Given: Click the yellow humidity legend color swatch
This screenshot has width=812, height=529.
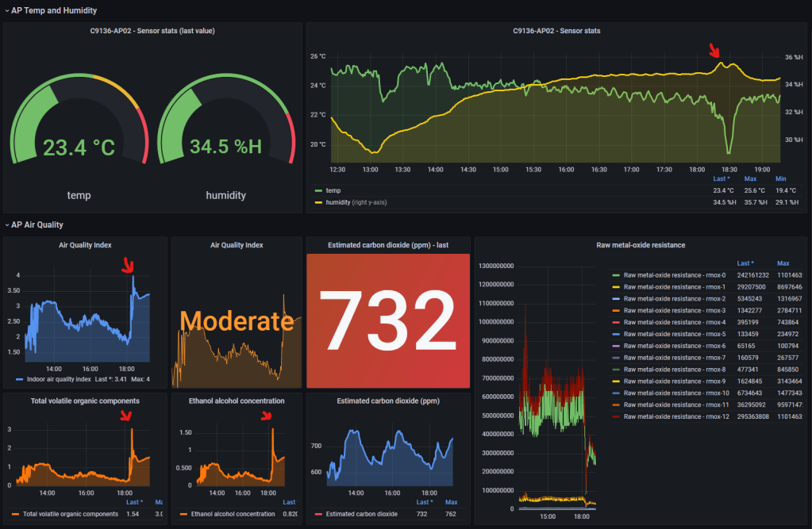Looking at the screenshot, I should pyautogui.click(x=319, y=202).
